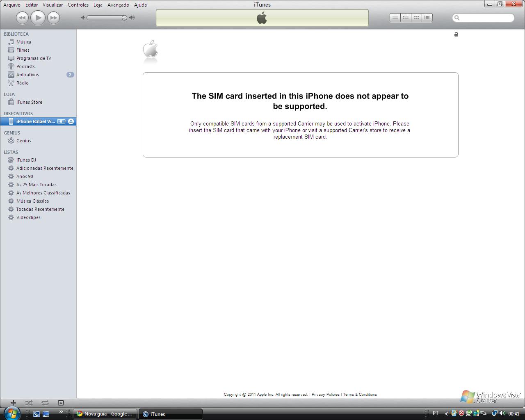Screen dimensions: 525x420
Task: Create a new playlist with plus button
Action: click(13, 403)
